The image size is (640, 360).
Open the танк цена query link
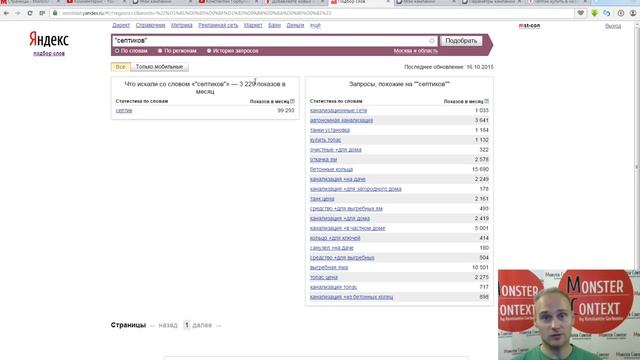pos(322,199)
